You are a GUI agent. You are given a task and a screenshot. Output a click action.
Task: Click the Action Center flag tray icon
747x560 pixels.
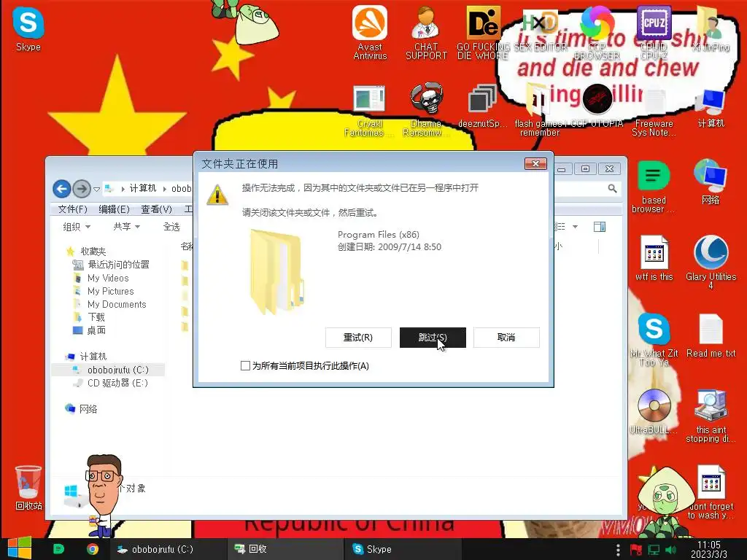click(635, 550)
